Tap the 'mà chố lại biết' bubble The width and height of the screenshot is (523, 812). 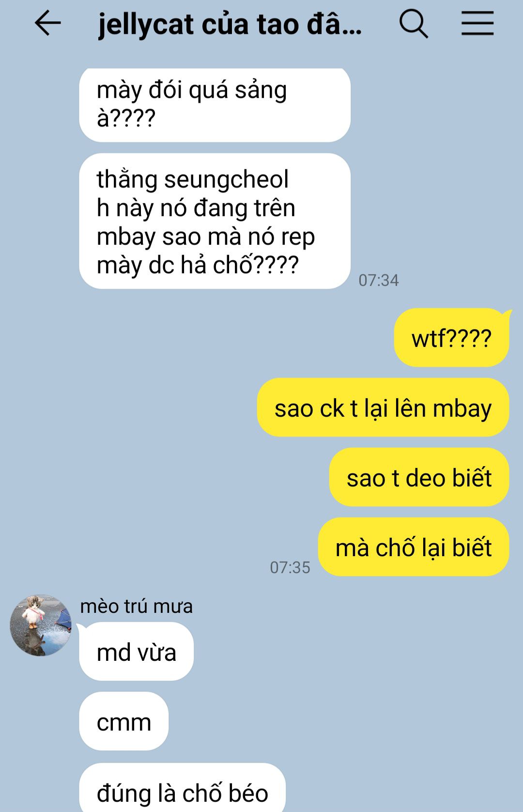(414, 547)
